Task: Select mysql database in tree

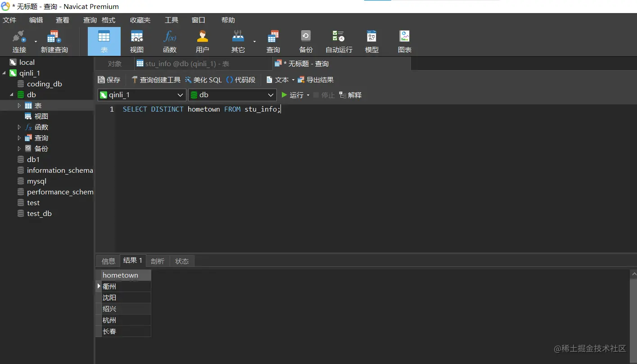Action: [36, 181]
